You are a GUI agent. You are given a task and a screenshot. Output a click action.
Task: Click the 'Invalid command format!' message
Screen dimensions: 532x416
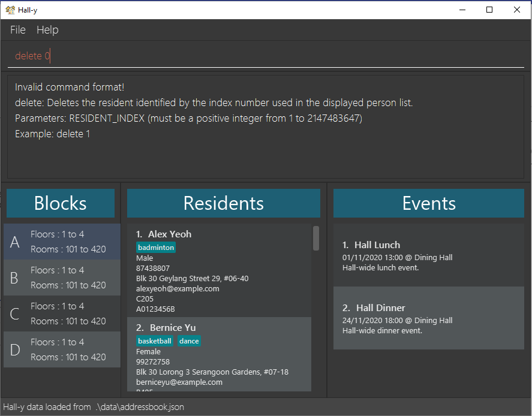70,87
